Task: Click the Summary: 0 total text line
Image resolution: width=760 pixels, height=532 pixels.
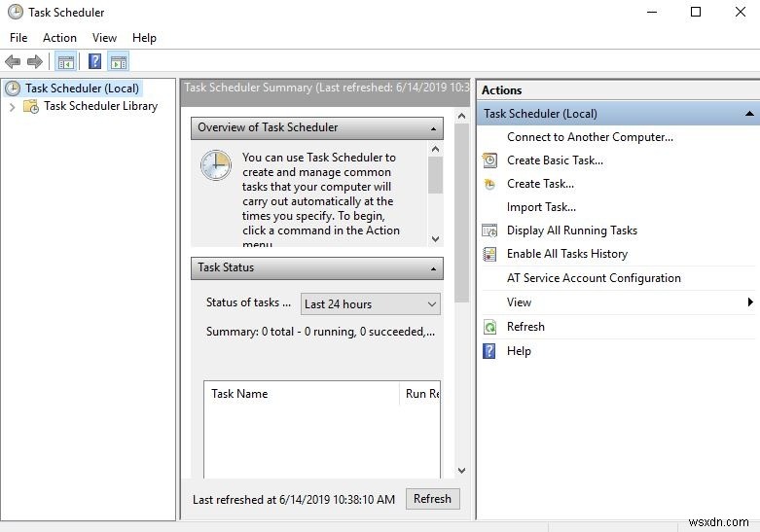Action: (x=320, y=332)
